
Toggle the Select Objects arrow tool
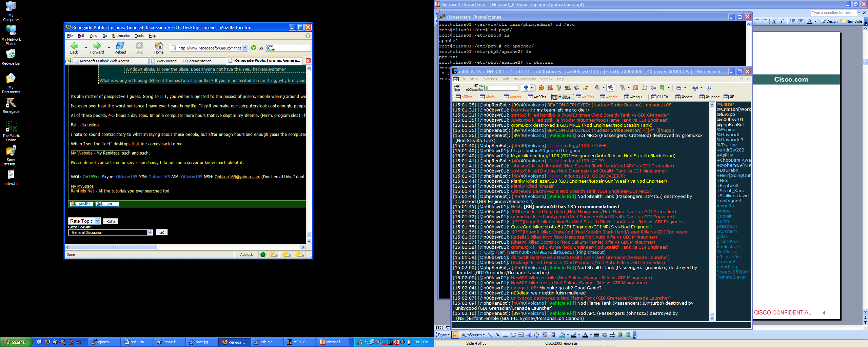coord(455,335)
